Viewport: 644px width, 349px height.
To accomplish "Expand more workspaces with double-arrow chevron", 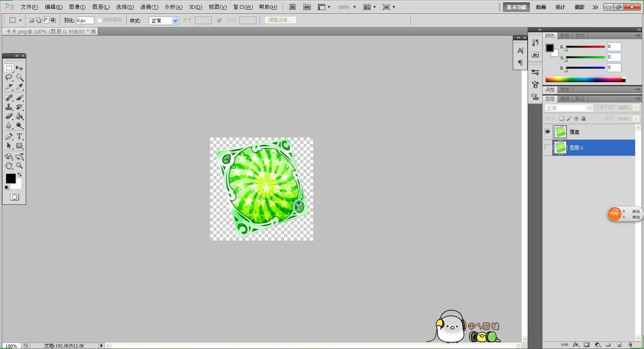I will (595, 7).
